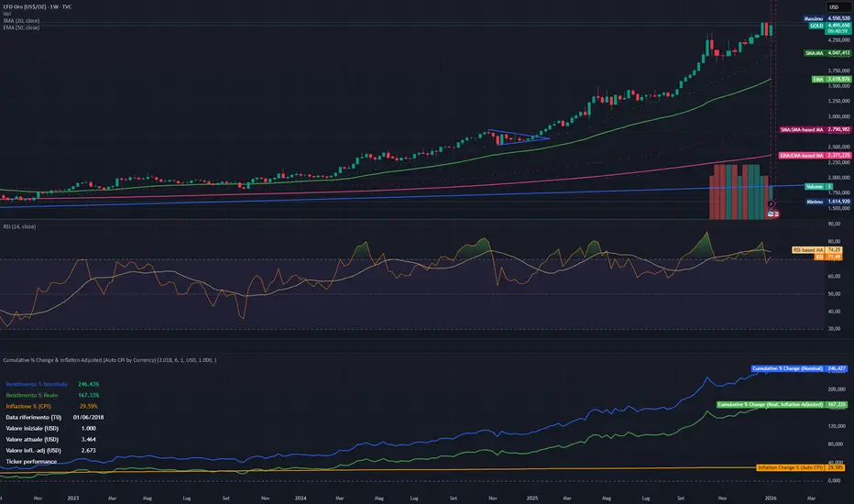Viewport: 854px width, 504px height.
Task: Click the Ticker performance label
Action: 31,462
